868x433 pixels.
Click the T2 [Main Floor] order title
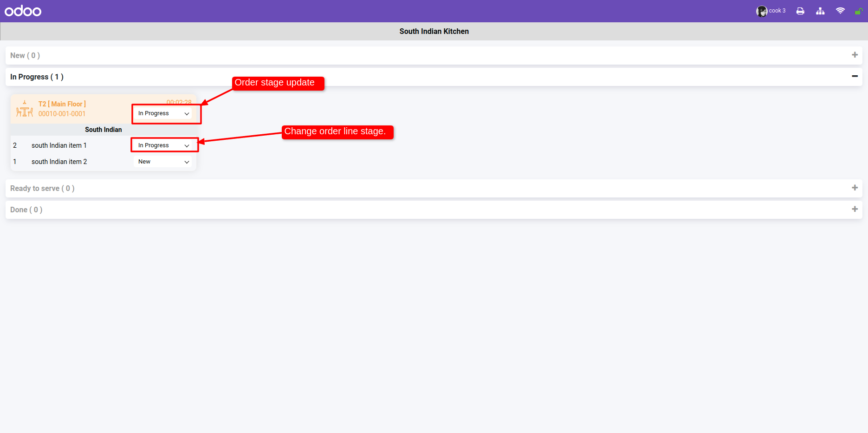pos(62,104)
